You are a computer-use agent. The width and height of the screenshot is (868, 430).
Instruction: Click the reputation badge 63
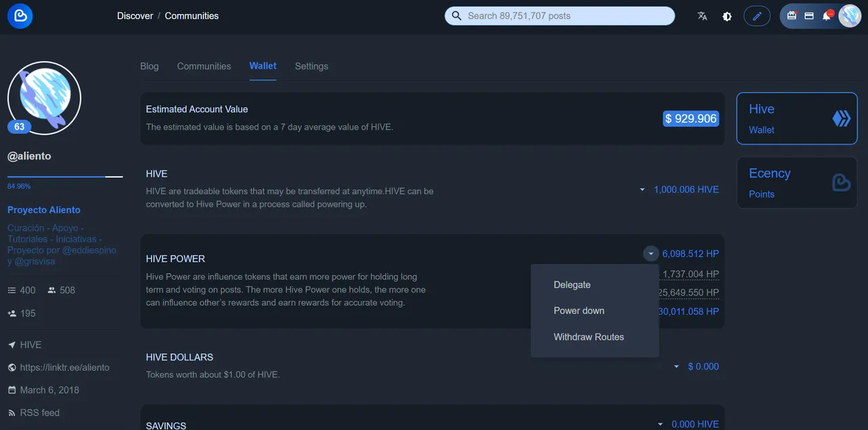click(19, 127)
